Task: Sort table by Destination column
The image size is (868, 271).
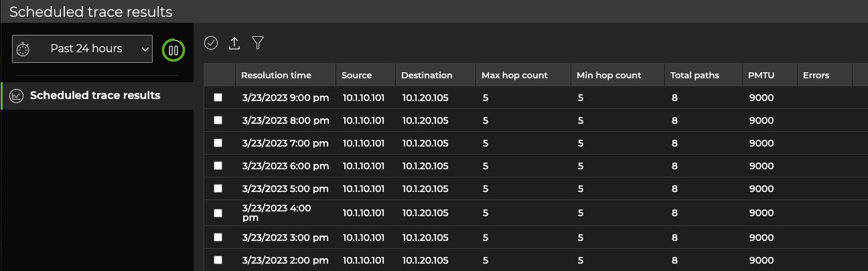Action: (x=427, y=76)
